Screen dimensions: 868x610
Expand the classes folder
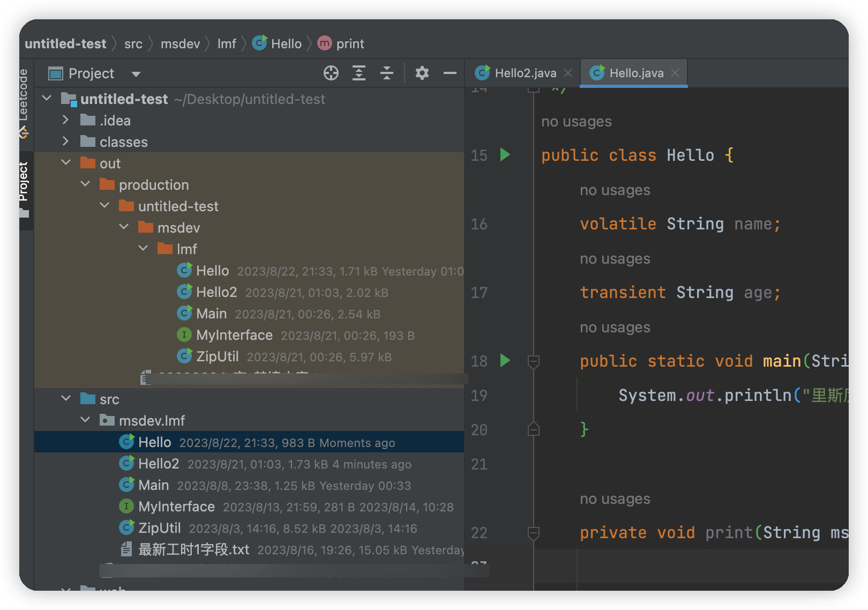tap(65, 142)
